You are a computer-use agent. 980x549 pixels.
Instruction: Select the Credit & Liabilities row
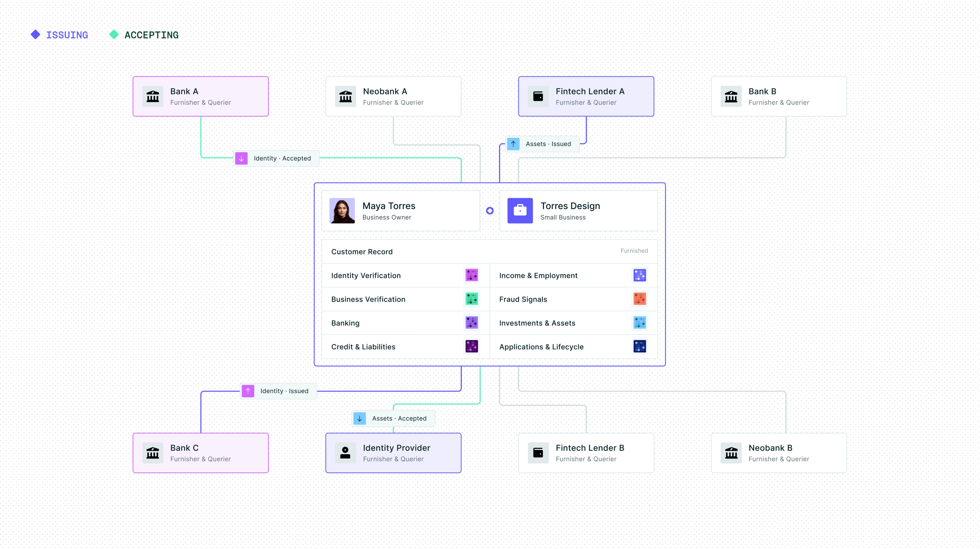(406, 347)
